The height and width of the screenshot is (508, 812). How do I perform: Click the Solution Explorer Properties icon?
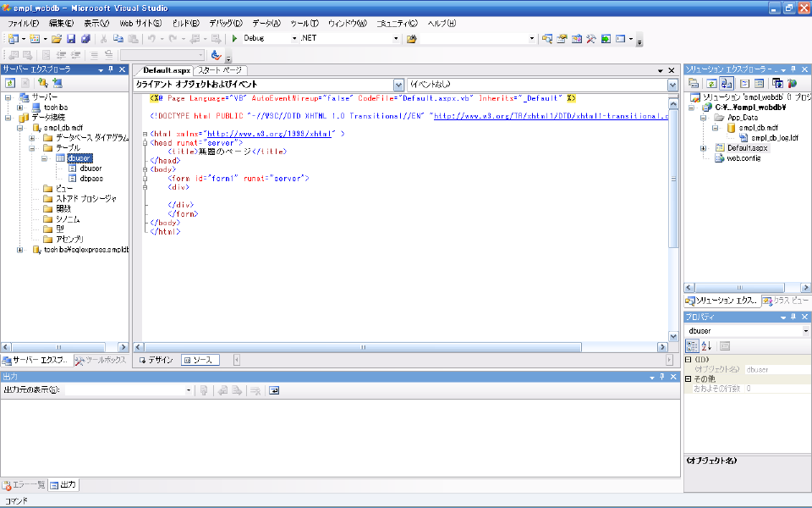[x=694, y=84]
